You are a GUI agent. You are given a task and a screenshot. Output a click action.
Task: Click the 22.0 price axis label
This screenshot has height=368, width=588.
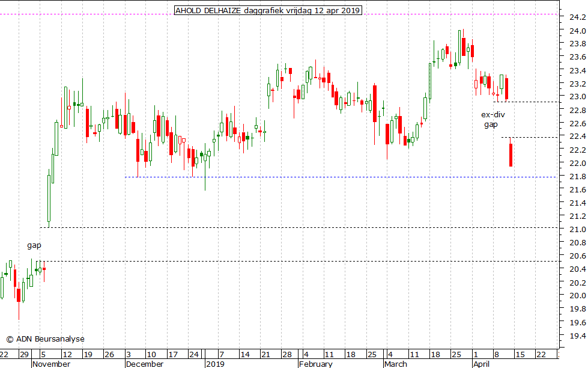coord(578,164)
